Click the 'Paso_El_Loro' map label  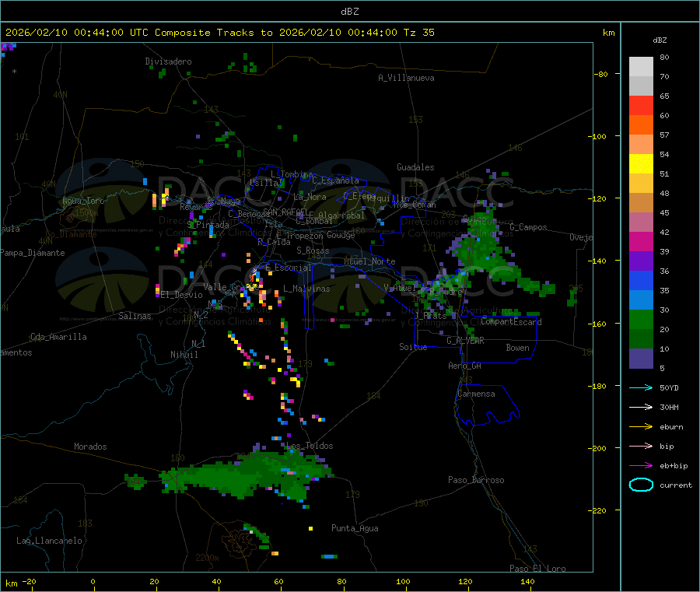pos(538,569)
